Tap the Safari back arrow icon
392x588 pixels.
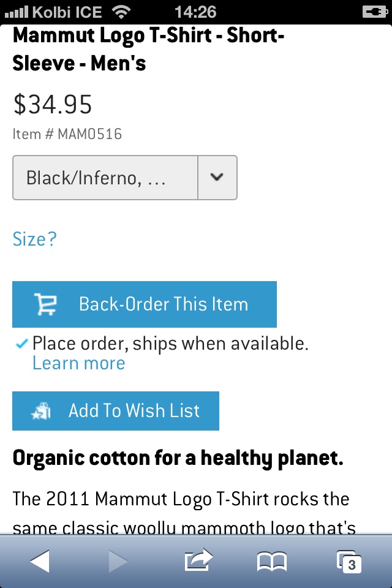[x=40, y=561]
